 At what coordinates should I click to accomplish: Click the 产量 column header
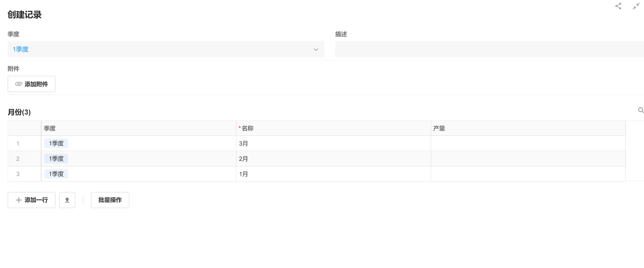pyautogui.click(x=439, y=128)
